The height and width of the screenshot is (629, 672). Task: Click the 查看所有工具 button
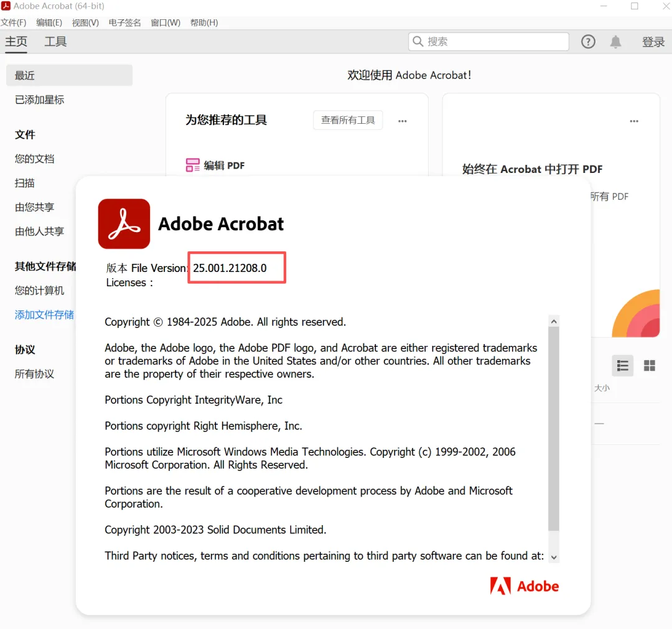[x=348, y=120]
